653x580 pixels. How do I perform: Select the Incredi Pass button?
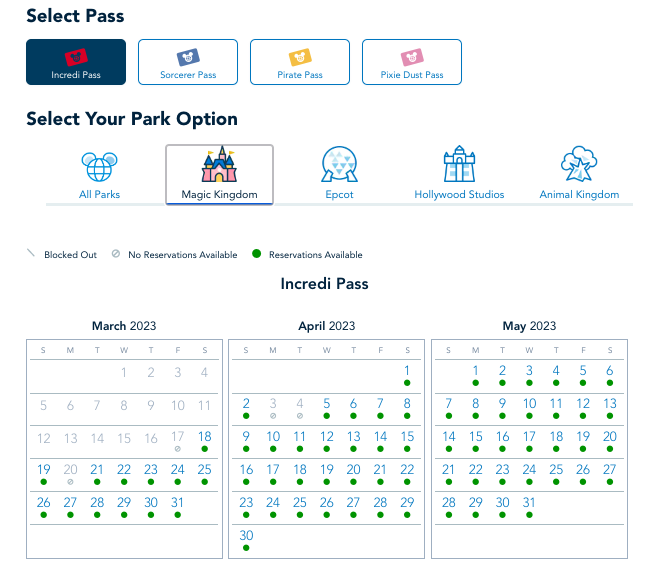pos(76,63)
